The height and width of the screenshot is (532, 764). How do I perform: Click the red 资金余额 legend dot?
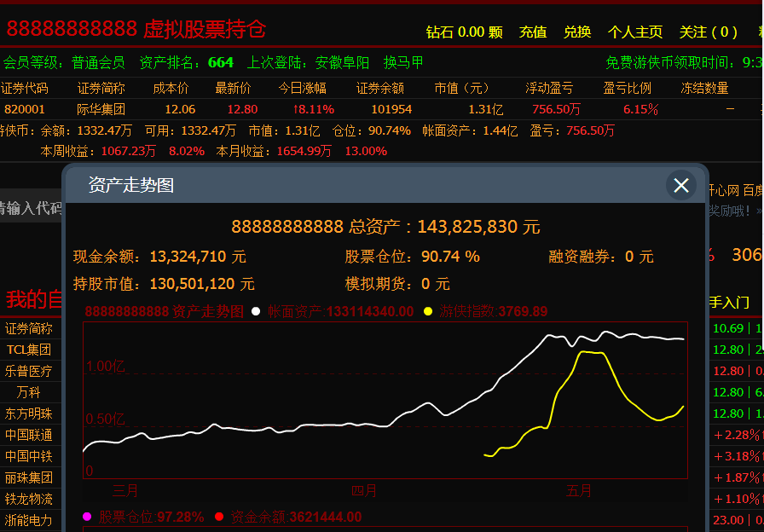pyautogui.click(x=219, y=517)
